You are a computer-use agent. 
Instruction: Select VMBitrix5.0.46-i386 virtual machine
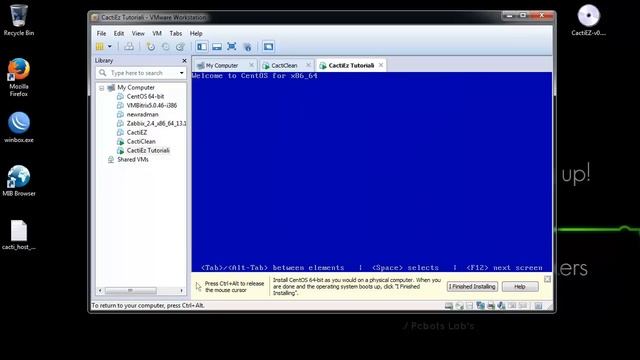[x=151, y=106]
